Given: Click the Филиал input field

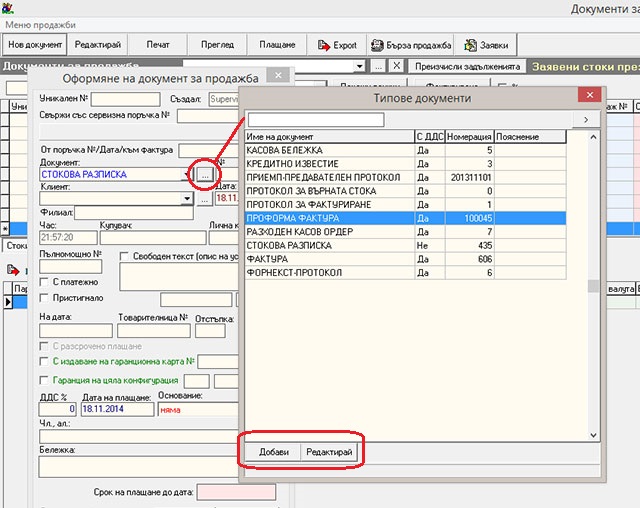Looking at the screenshot, I should (134, 213).
